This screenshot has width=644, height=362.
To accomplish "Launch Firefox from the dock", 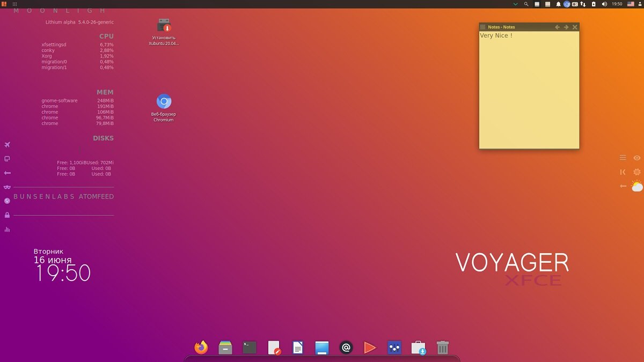I will 201,348.
